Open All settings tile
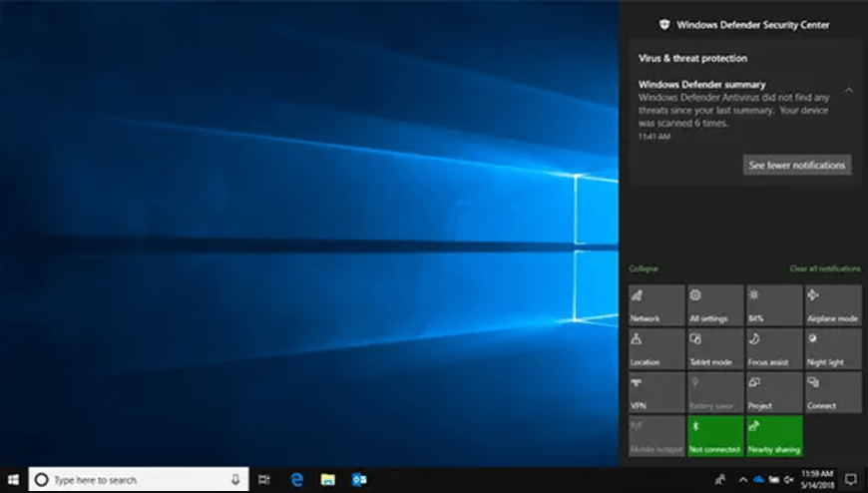Viewport: 868px width, 493px height. pyautogui.click(x=715, y=305)
